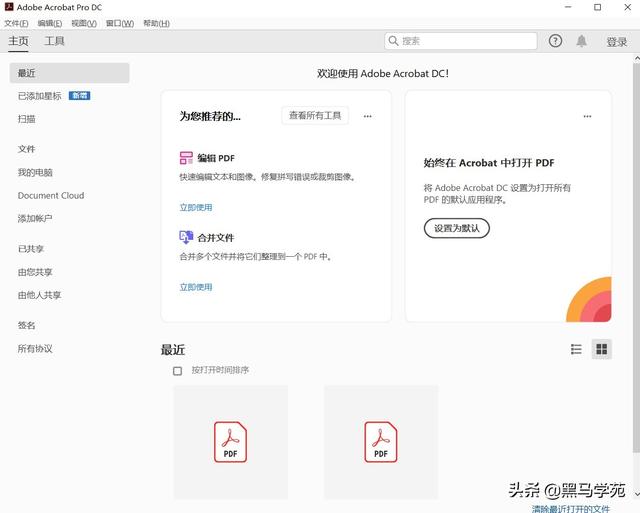Switch to list view icon

coord(576,349)
